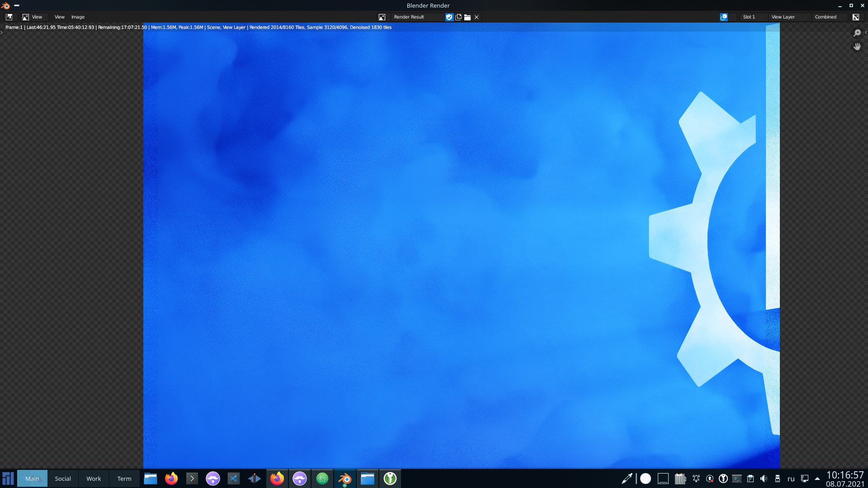Open the Dolphin file manager launcher
The width and height of the screenshot is (868, 488).
pyautogui.click(x=151, y=479)
